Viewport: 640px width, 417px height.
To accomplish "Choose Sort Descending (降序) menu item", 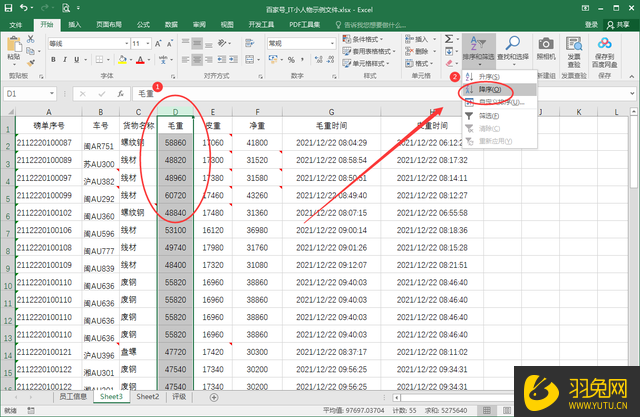I will (499, 90).
